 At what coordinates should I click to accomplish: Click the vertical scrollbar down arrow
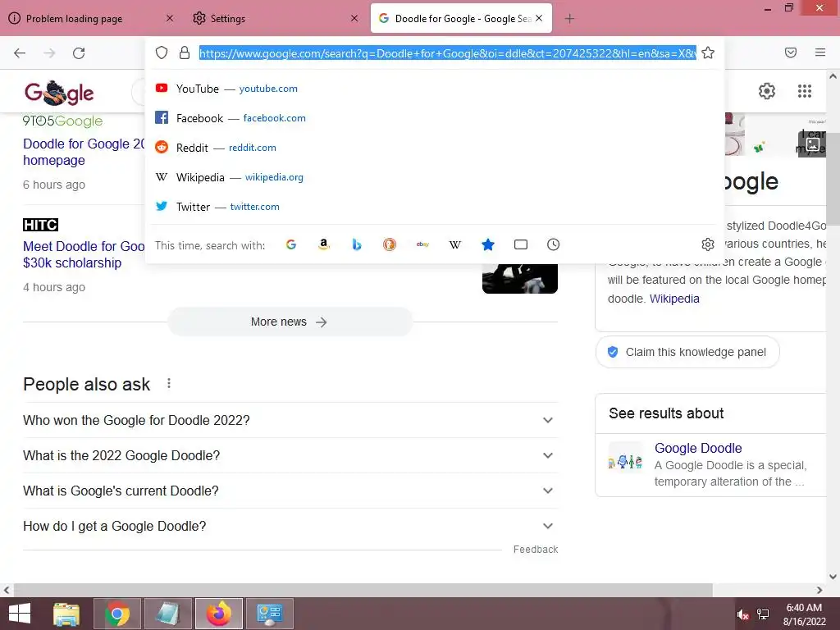coord(833,577)
